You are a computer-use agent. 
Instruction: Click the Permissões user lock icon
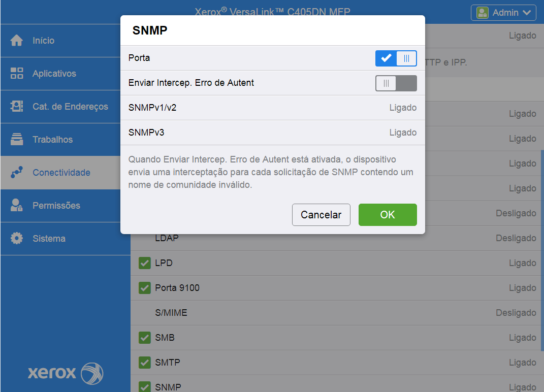[17, 206]
